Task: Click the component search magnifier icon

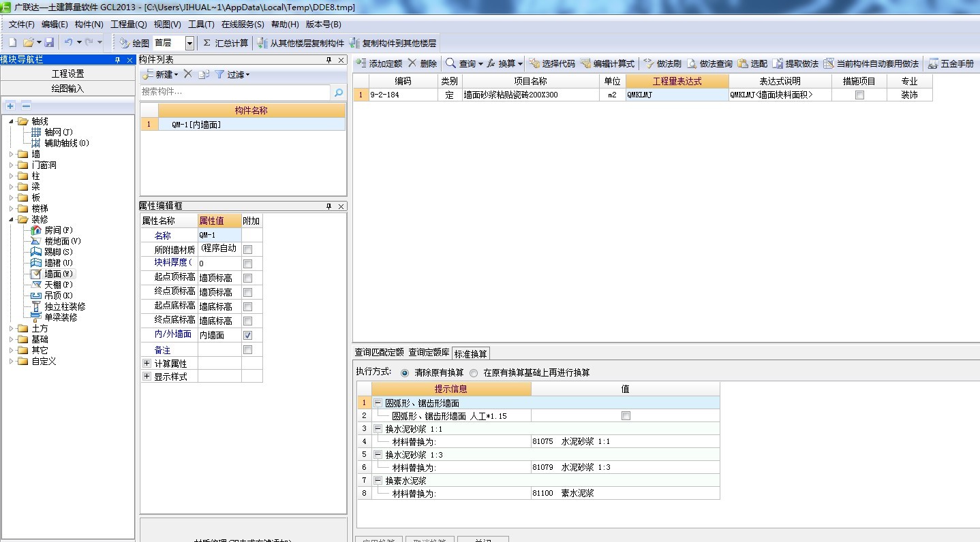Action: (339, 92)
